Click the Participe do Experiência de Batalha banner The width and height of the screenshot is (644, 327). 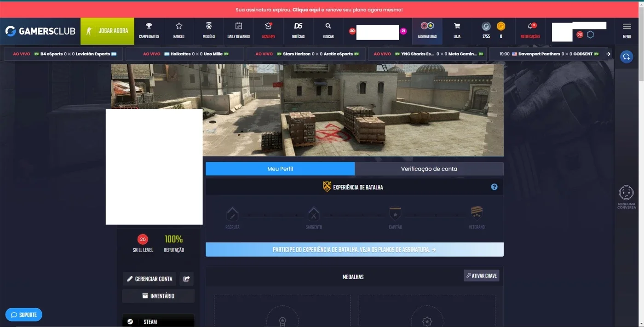point(355,249)
